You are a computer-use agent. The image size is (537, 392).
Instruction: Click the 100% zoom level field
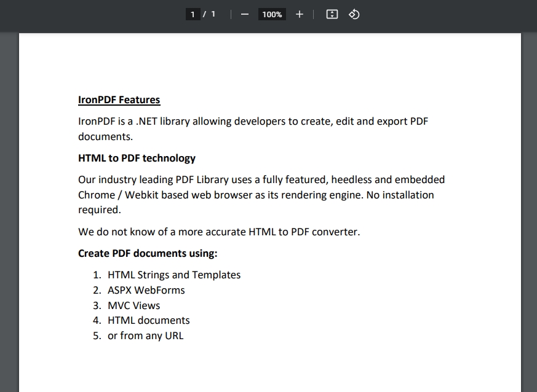coord(272,14)
